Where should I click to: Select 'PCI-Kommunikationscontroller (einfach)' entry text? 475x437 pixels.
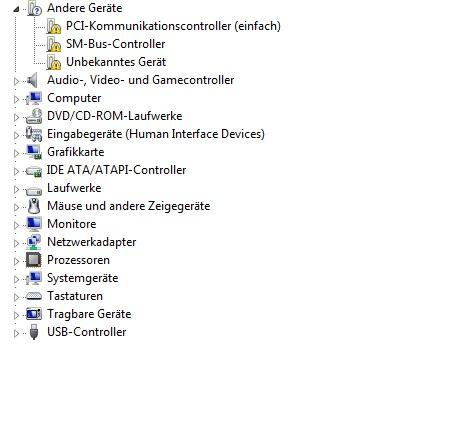coord(173,26)
